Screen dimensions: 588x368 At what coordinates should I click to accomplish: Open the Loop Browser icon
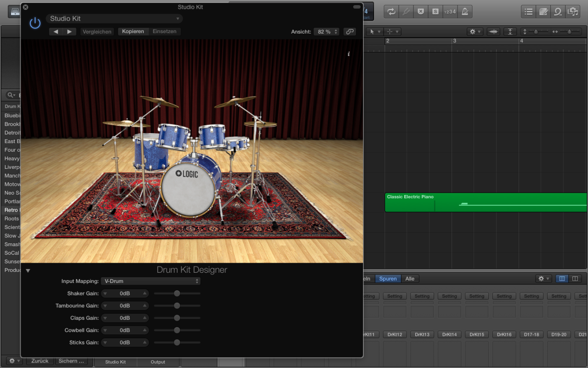558,12
